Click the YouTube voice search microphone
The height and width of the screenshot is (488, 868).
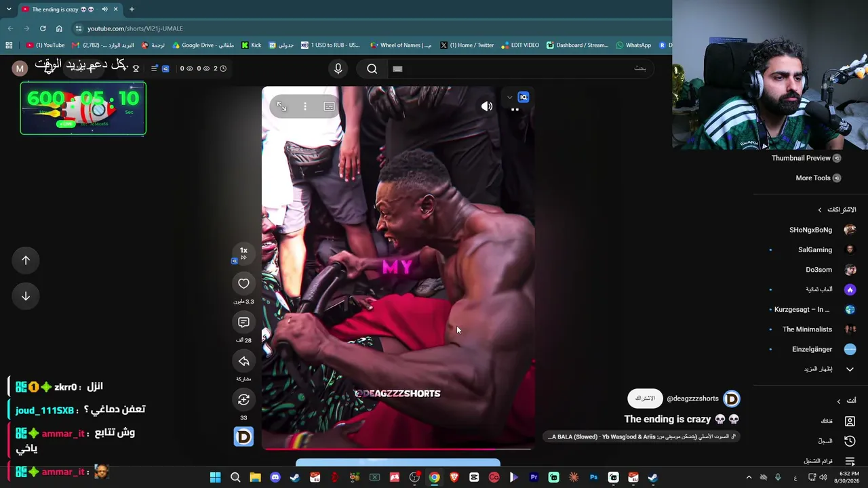(338, 68)
